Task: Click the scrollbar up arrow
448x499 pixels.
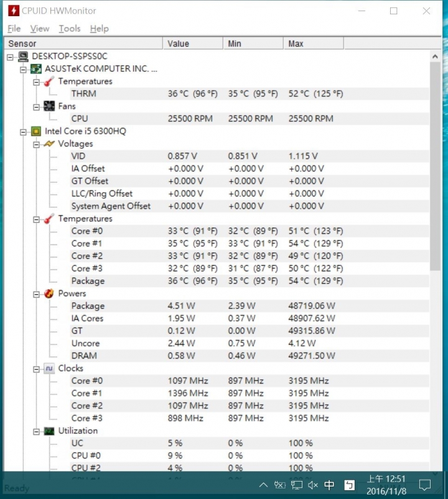Action: click(x=435, y=57)
